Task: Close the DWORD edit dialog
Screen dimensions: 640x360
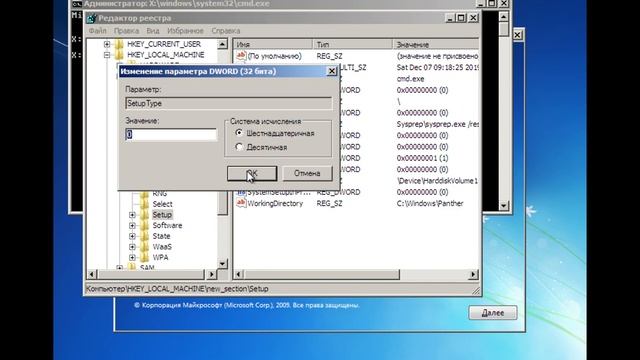Action: (x=332, y=71)
